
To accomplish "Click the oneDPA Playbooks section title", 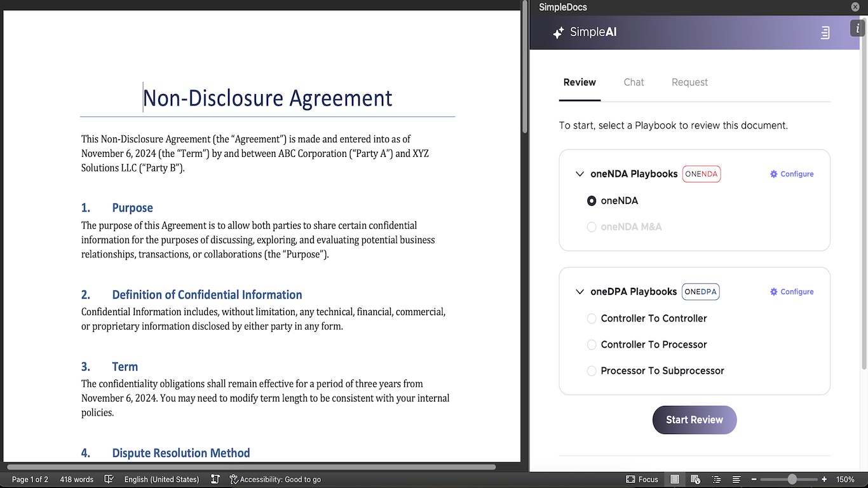I will 634,292.
